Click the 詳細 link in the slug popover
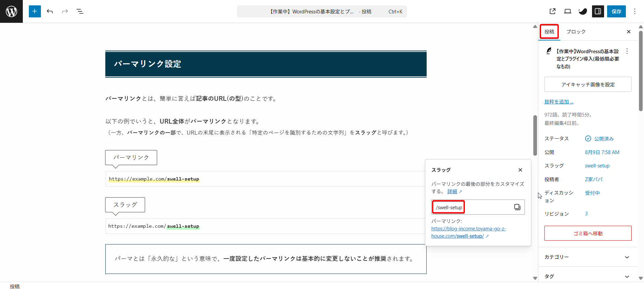This screenshot has width=644, height=291. click(452, 192)
